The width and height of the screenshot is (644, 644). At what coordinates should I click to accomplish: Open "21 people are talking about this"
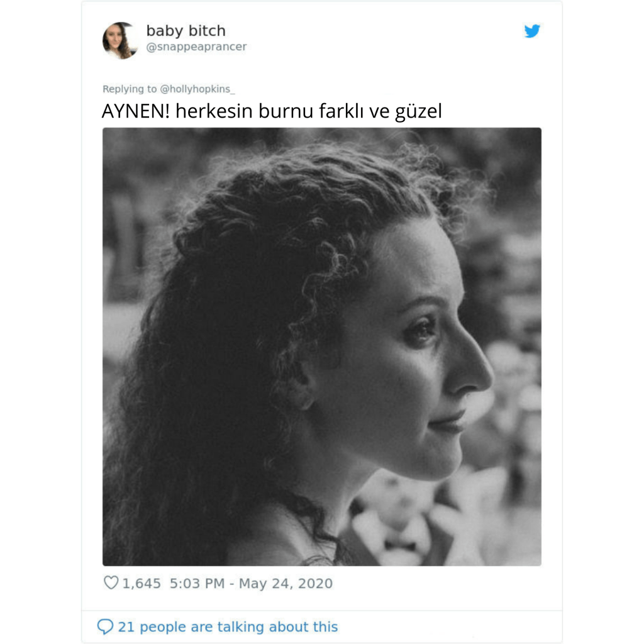coord(228,627)
